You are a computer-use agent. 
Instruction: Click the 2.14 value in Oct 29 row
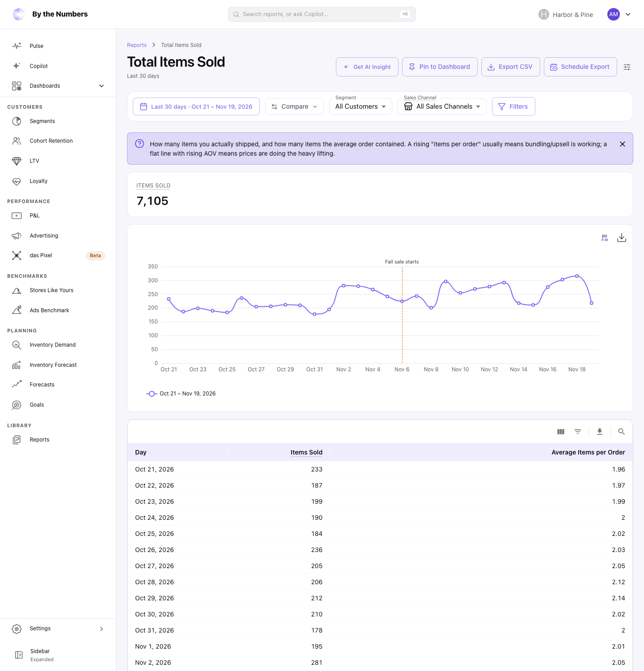(619, 598)
